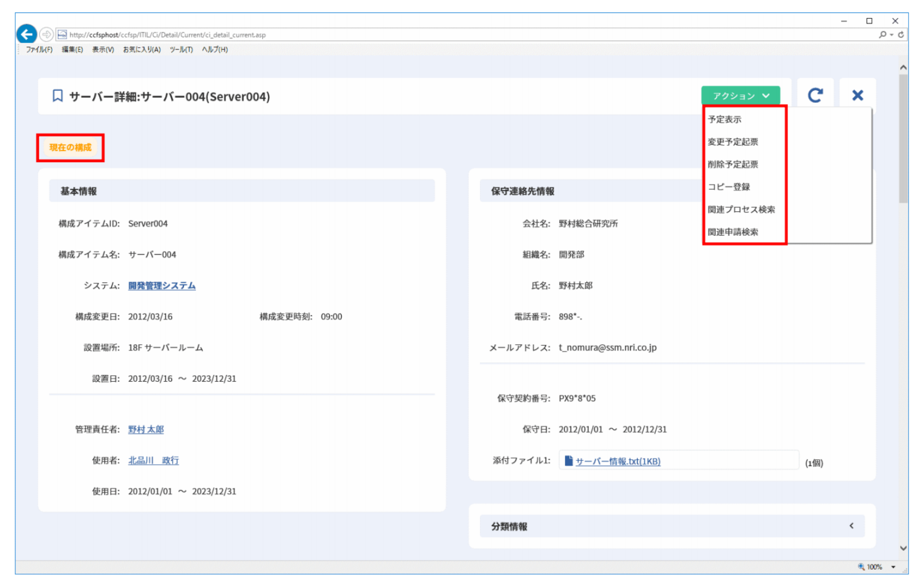Click the URL address bar field

[x=466, y=35]
